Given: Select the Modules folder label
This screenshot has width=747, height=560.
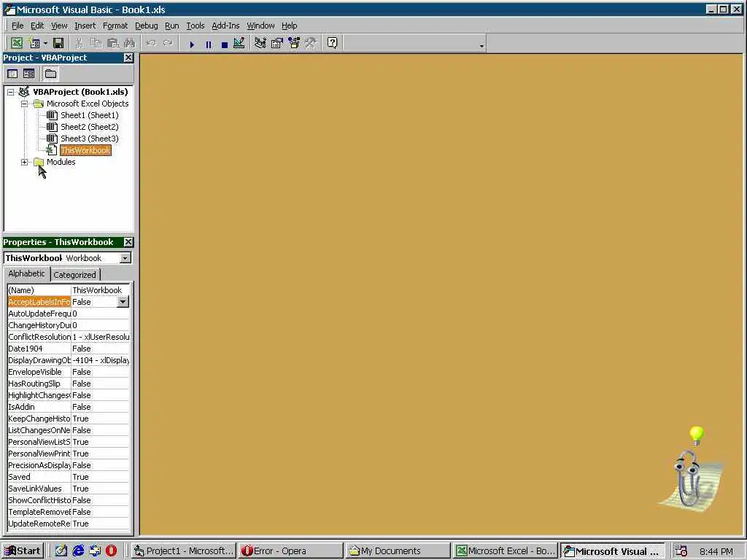Looking at the screenshot, I should tap(61, 162).
